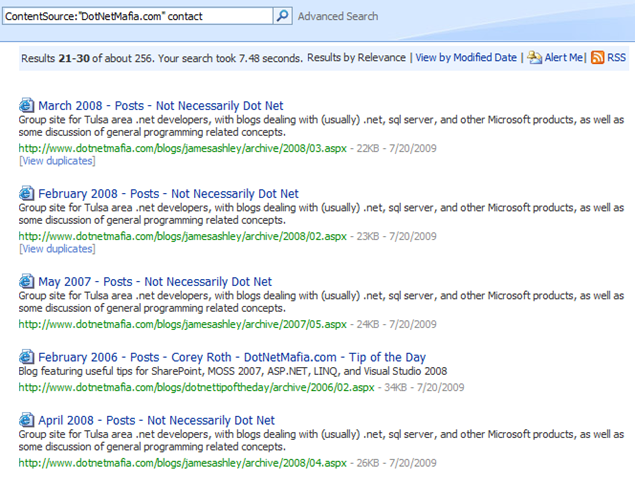
Task: View duplicates under February 2008 result
Action: (57, 249)
